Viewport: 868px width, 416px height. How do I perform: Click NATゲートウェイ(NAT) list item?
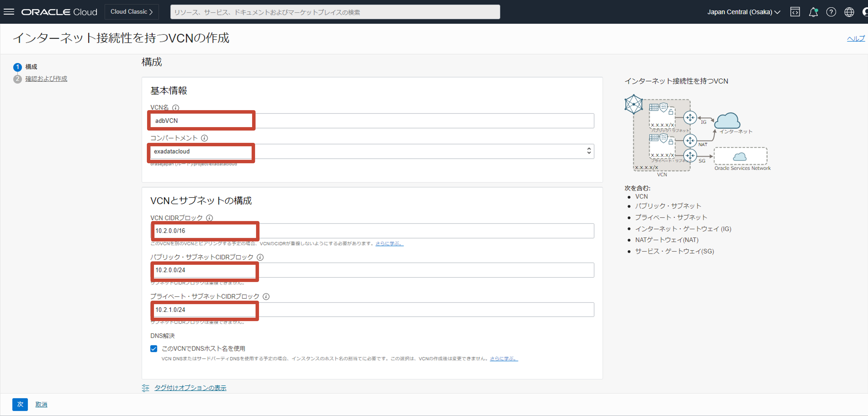tap(667, 240)
